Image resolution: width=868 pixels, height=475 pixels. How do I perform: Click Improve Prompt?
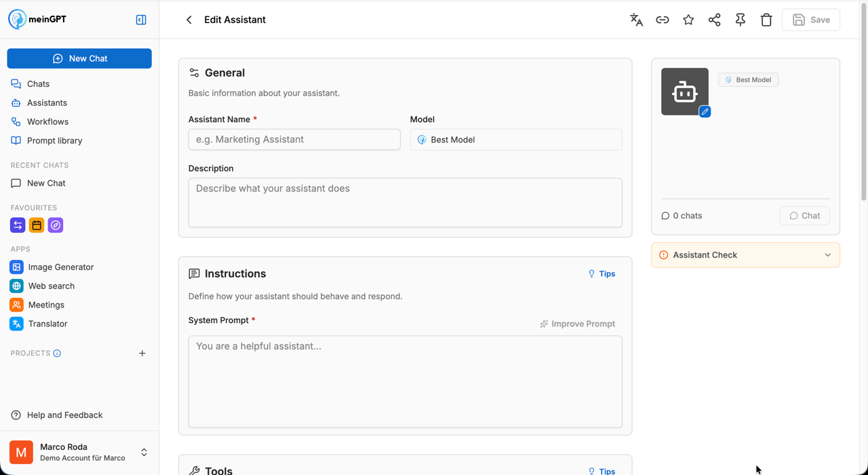pyautogui.click(x=578, y=324)
